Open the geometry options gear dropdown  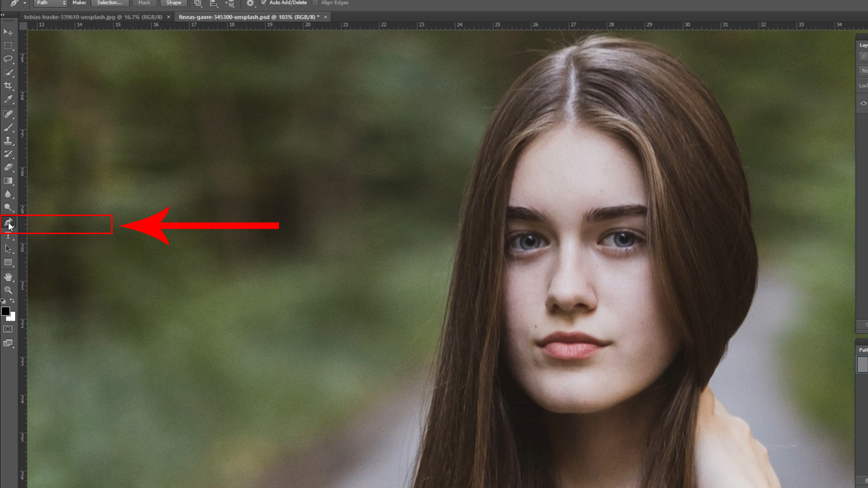tap(250, 3)
